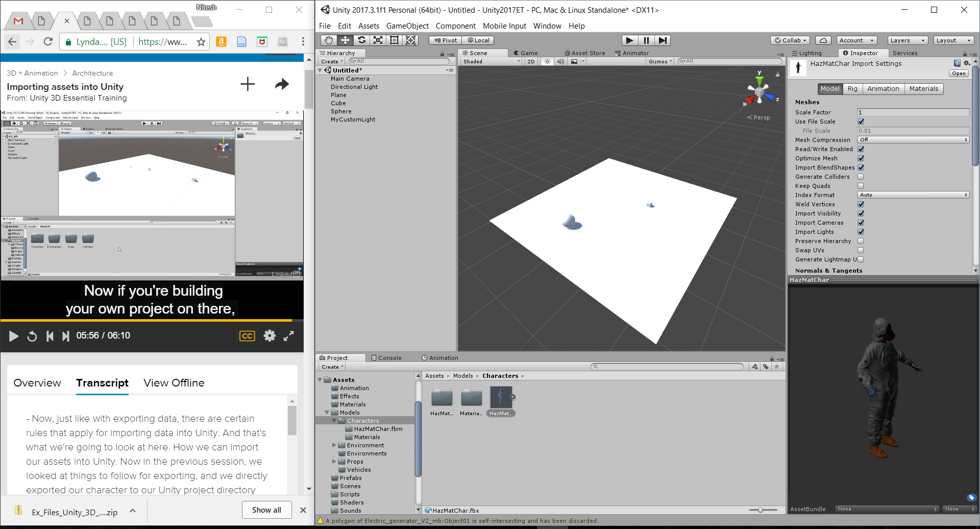Toggle Import Cameras checkbox
The height and width of the screenshot is (529, 980).
point(861,223)
